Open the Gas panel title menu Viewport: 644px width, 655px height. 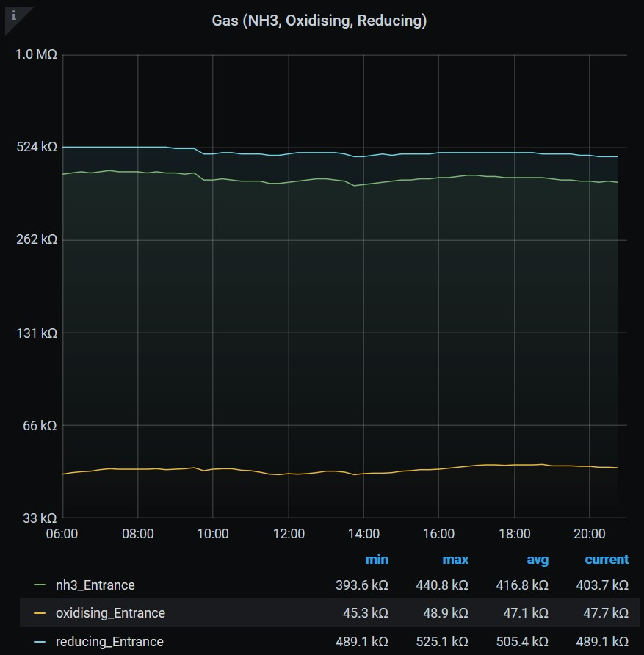point(319,21)
